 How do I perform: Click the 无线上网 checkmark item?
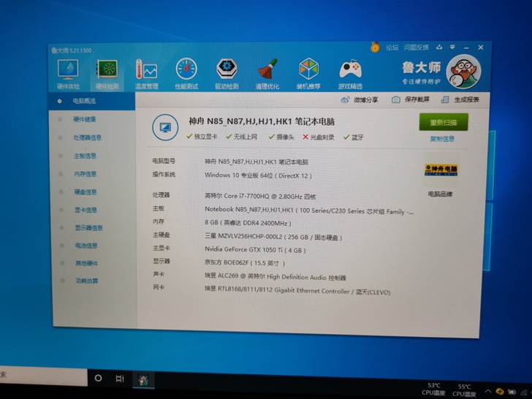tap(242, 137)
